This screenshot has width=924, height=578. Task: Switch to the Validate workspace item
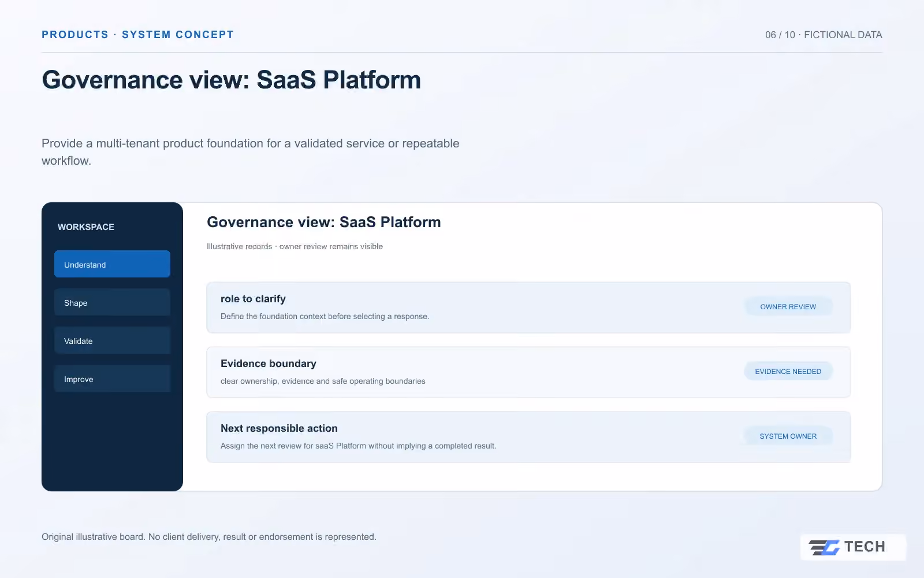[x=112, y=340]
